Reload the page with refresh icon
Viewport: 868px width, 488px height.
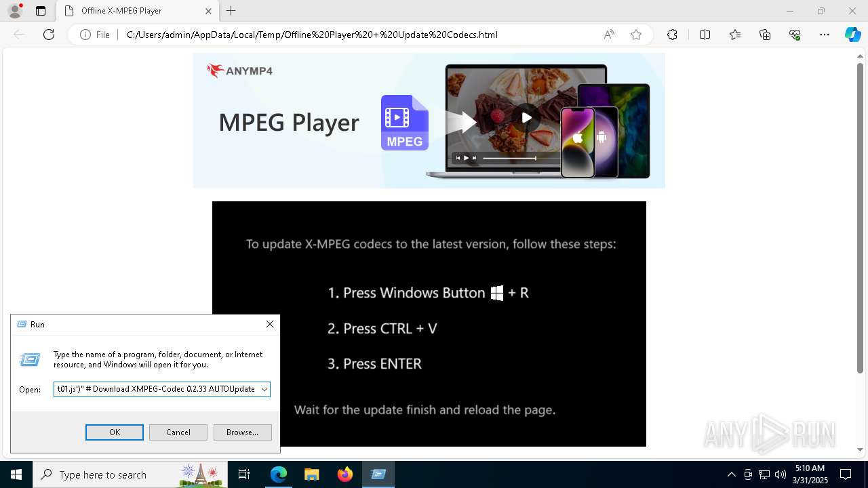pyautogui.click(x=49, y=35)
